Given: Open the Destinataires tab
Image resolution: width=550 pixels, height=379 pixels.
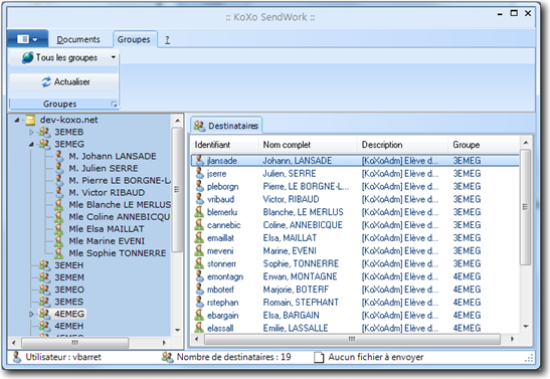Looking at the screenshot, I should (x=227, y=126).
